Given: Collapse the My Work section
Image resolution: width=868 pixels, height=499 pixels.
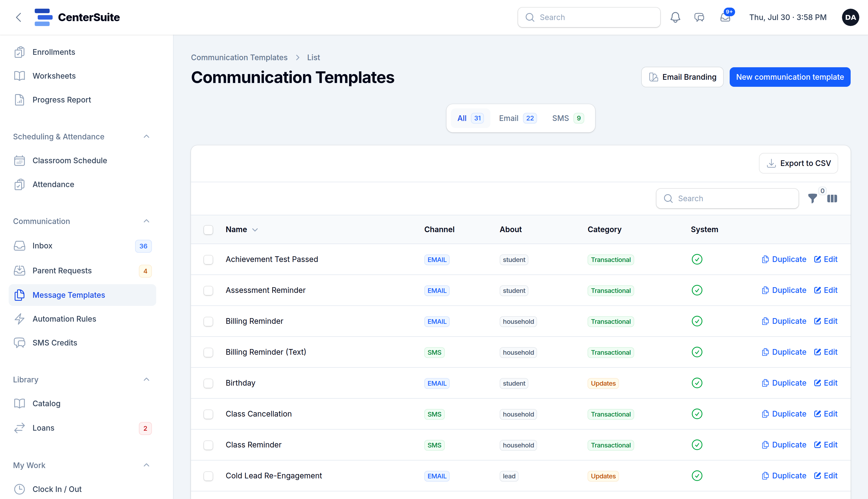Looking at the screenshot, I should click(x=146, y=465).
